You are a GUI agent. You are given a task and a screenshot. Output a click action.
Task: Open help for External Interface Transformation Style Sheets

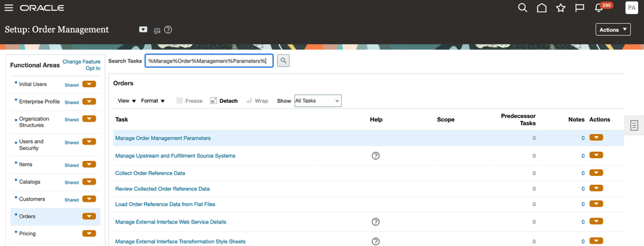click(375, 241)
